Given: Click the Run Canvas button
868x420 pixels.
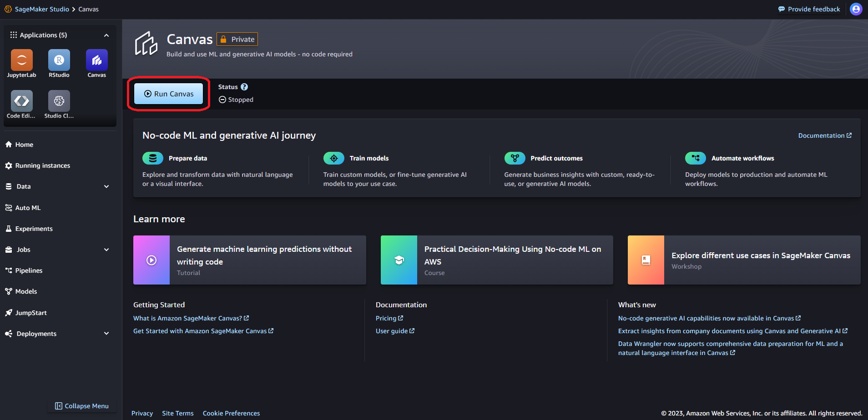Looking at the screenshot, I should point(168,94).
